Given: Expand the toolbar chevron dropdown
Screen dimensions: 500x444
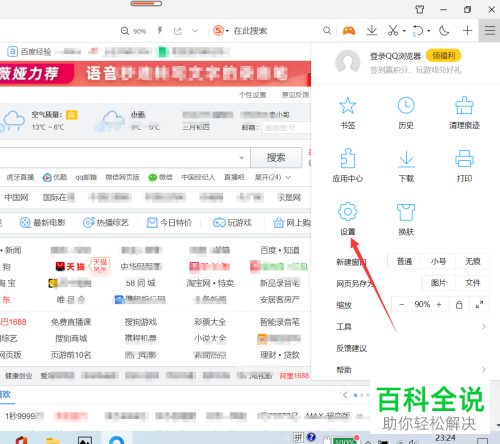Looking at the screenshot, I should pyautogui.click(x=195, y=31).
